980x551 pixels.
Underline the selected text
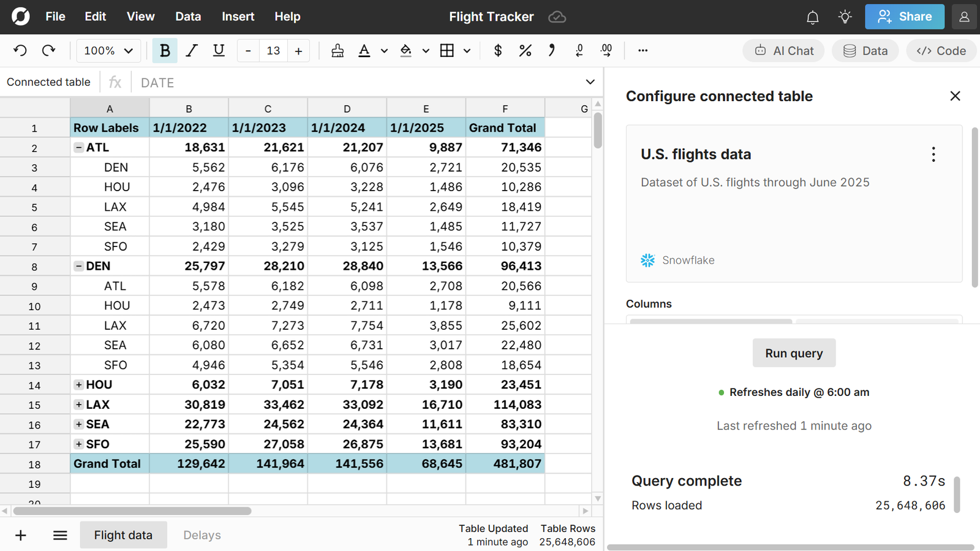(x=219, y=51)
